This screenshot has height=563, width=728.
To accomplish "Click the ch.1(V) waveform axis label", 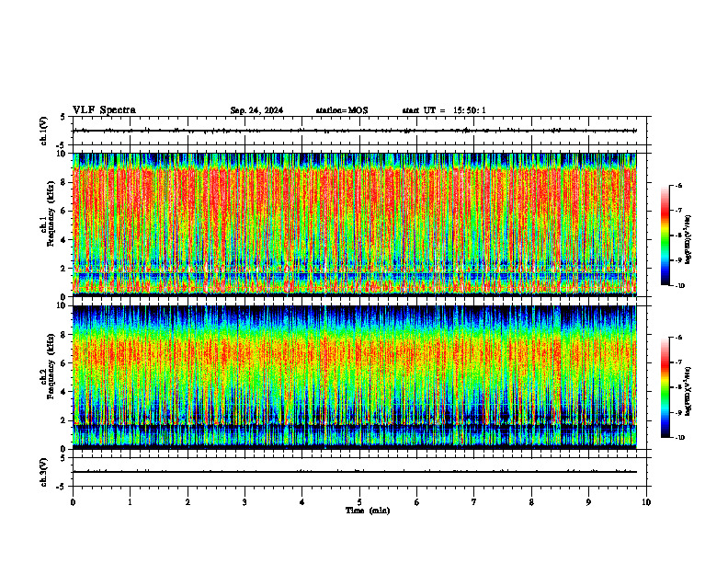I will tap(44, 131).
